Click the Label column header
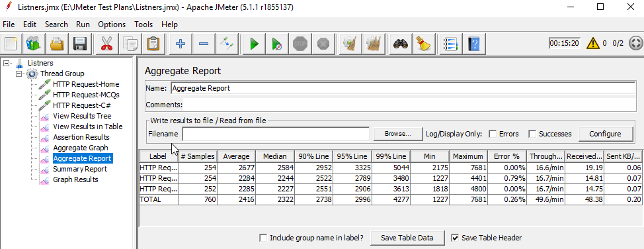The image size is (644, 249). click(x=159, y=156)
